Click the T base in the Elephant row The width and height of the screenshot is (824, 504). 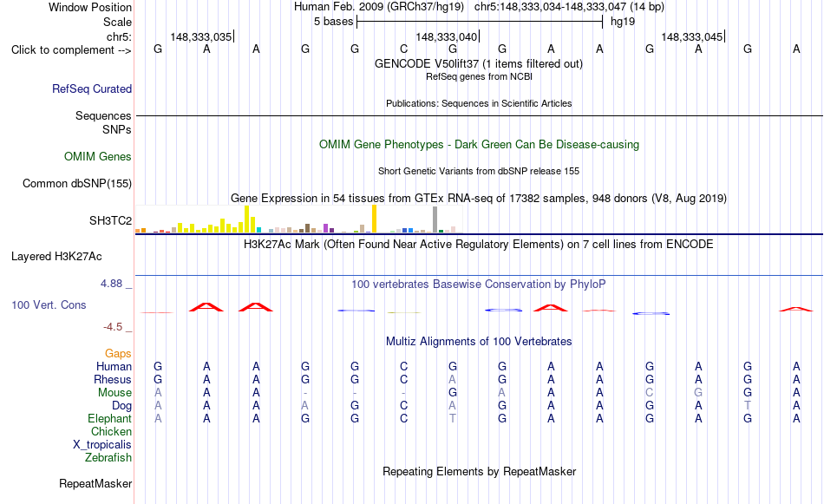coord(453,419)
